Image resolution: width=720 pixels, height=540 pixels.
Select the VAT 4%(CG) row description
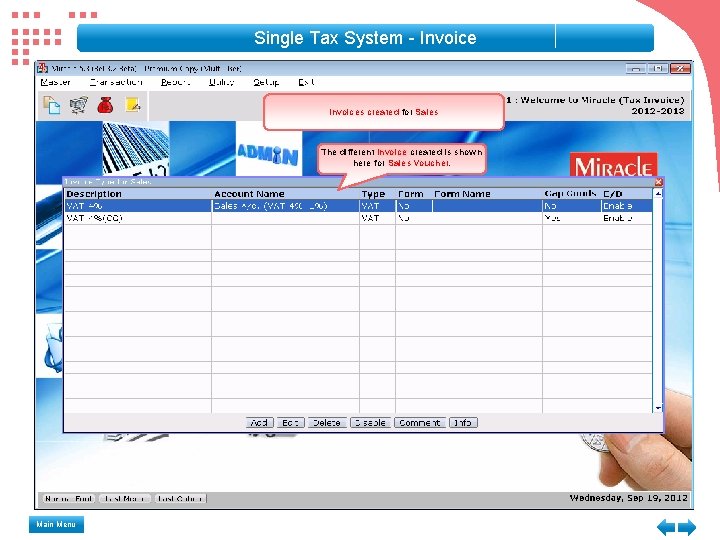94,218
